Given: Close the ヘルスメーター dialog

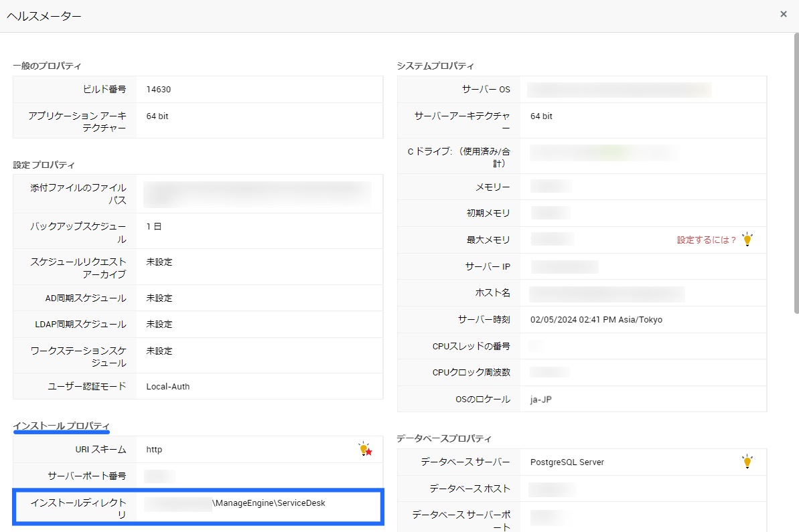Looking at the screenshot, I should coord(784,14).
